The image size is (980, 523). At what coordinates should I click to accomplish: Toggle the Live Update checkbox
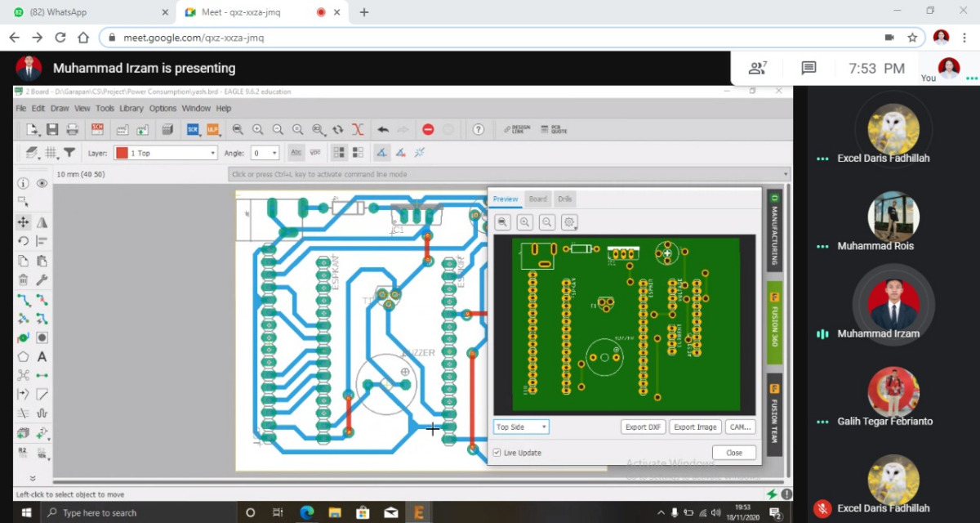click(x=497, y=453)
